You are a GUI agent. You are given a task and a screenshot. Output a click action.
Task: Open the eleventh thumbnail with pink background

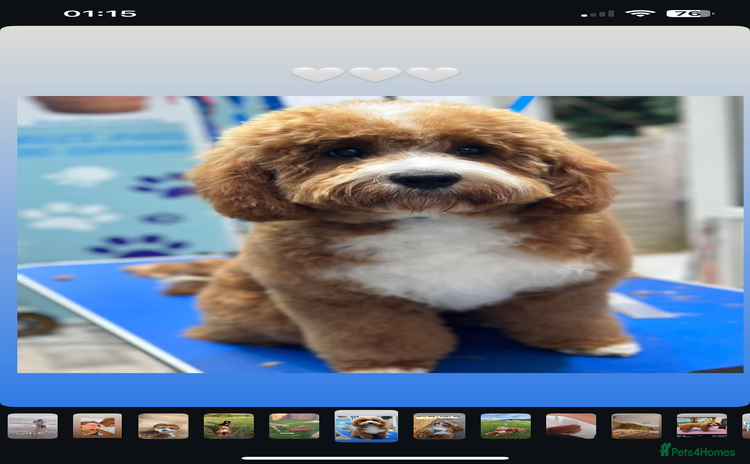[x=702, y=426]
